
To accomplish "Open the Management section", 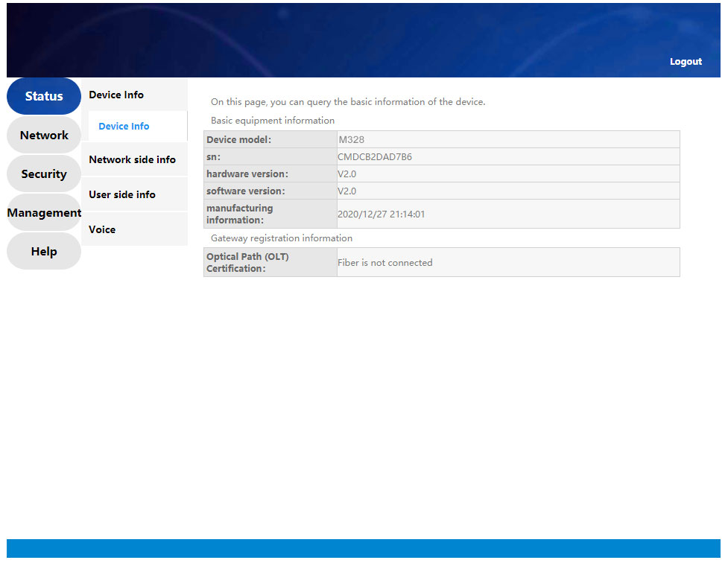I will pyautogui.click(x=44, y=212).
